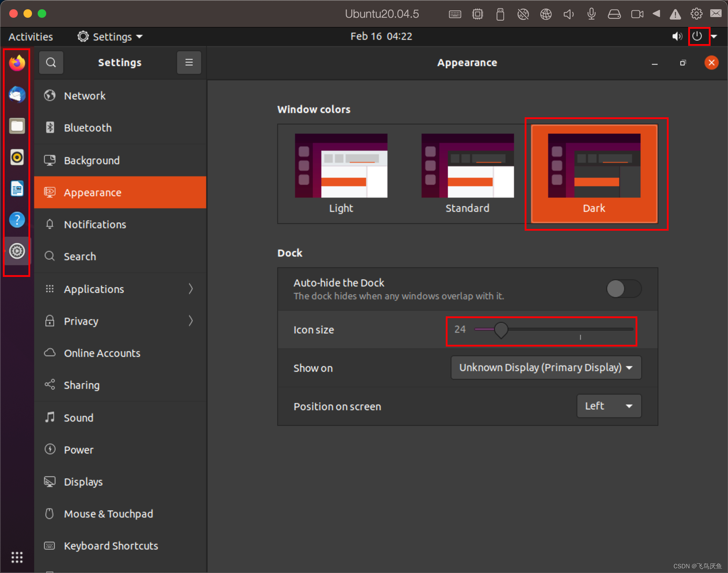Launch Thunderbird mail from the dock
Image resolution: width=728 pixels, height=573 pixels.
point(17,95)
